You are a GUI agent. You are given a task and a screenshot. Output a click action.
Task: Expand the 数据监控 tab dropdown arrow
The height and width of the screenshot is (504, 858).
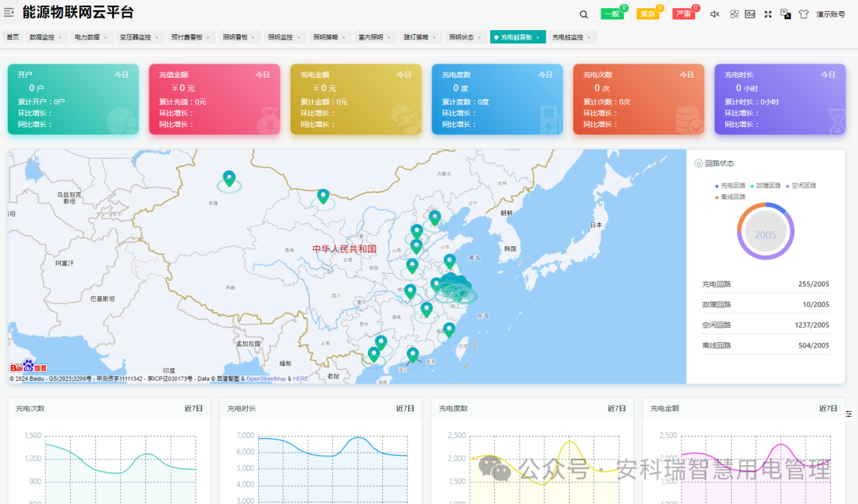point(60,37)
